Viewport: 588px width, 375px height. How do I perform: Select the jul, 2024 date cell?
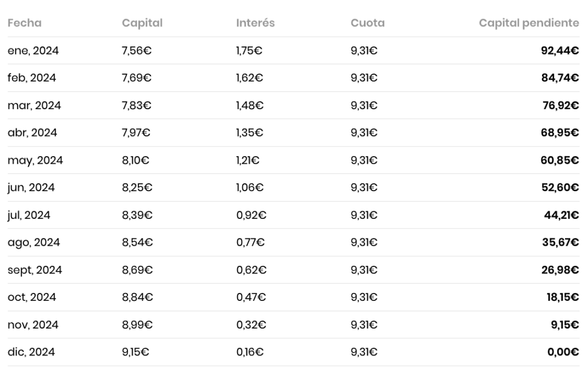coord(29,215)
